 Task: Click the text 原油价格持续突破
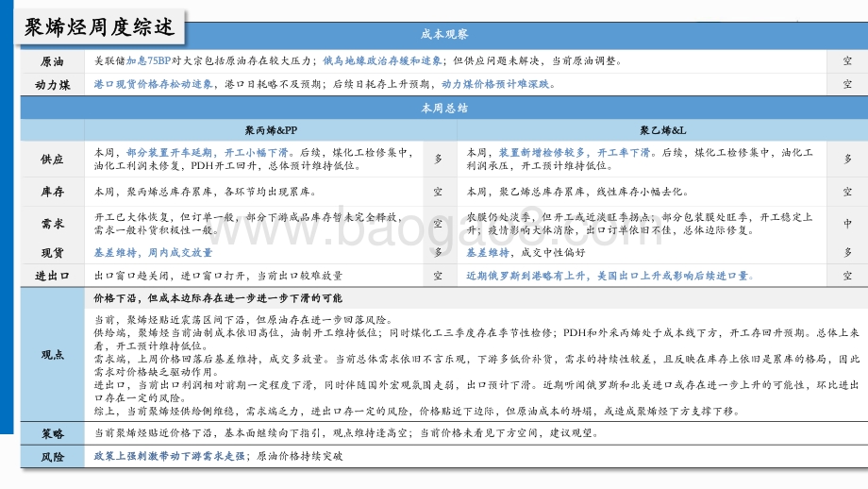click(299, 456)
